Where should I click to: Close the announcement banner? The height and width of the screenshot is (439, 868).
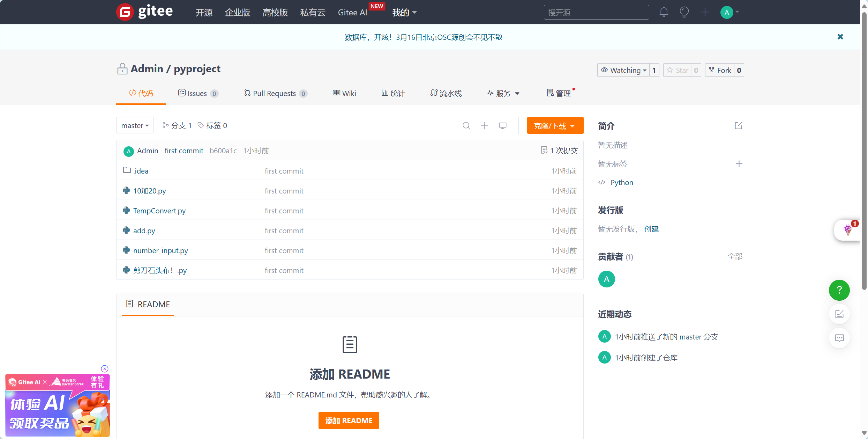click(x=840, y=37)
